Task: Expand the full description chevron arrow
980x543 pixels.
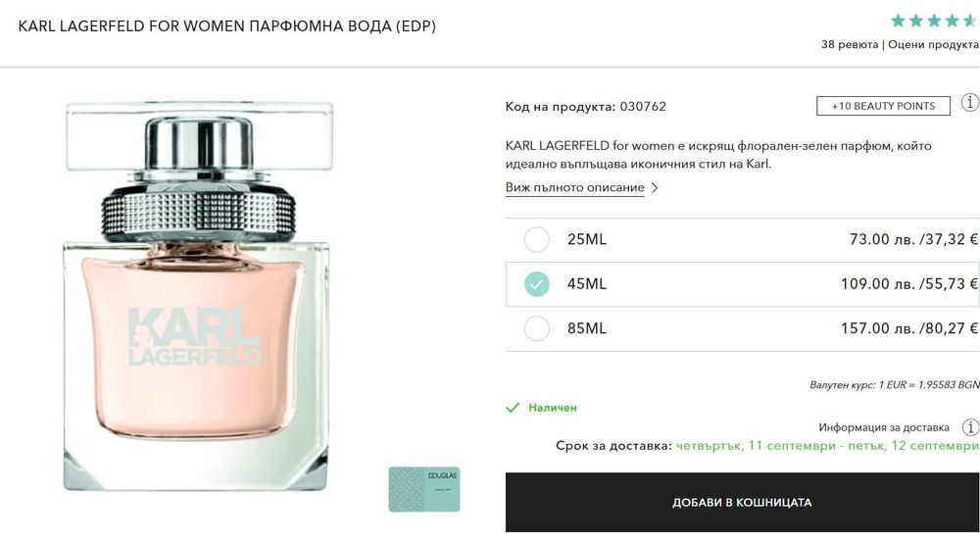Action: coord(655,187)
